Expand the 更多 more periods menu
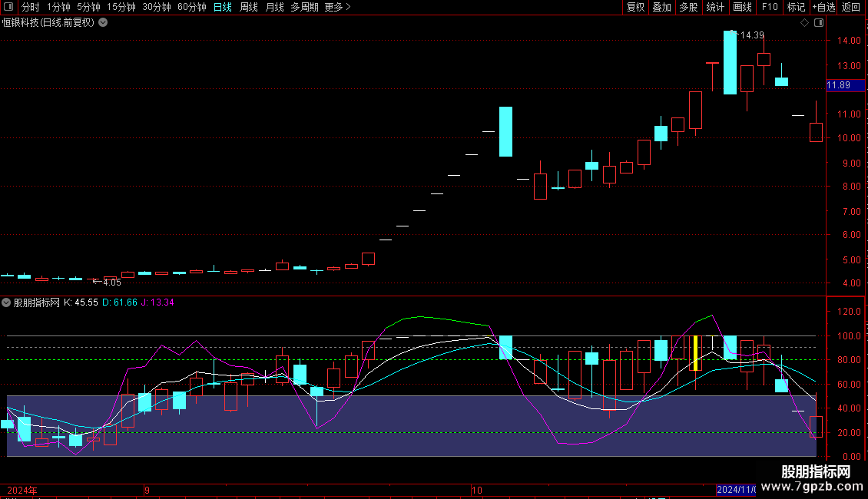This screenshot has width=868, height=499. tap(337, 7)
